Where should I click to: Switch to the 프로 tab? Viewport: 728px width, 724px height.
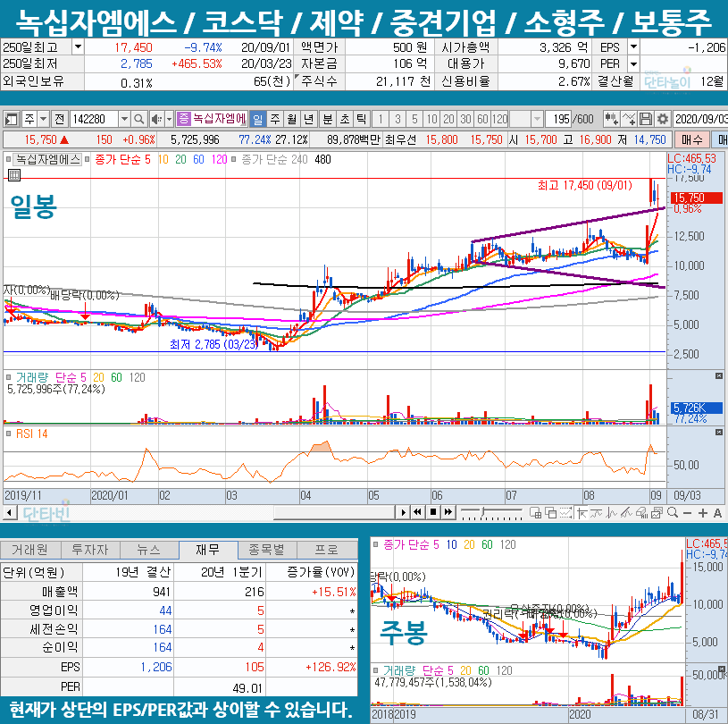point(326,550)
